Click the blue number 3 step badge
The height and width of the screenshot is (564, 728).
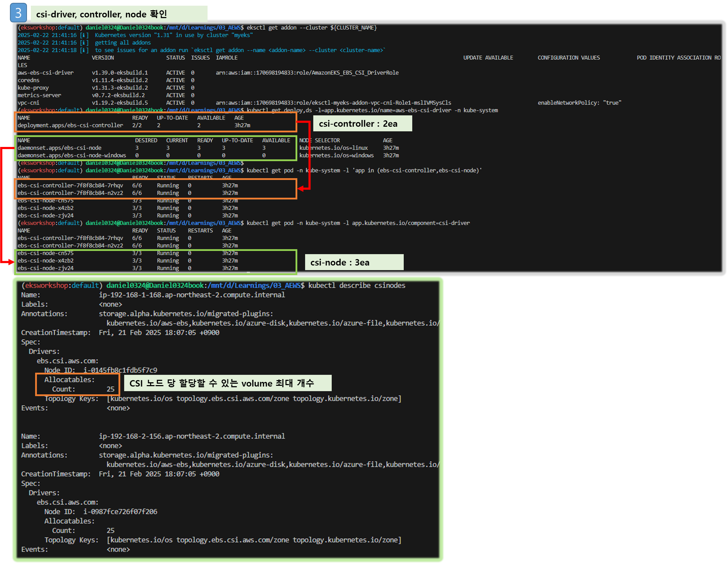coord(18,13)
